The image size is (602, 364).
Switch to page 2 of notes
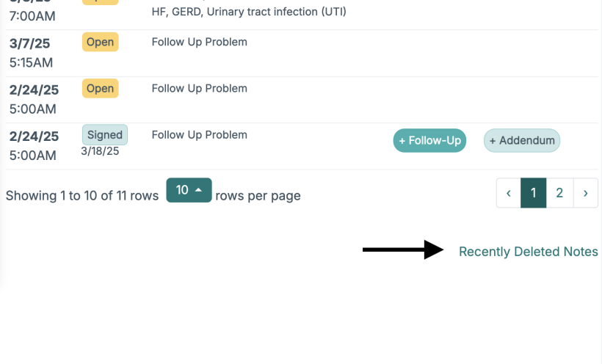click(559, 193)
